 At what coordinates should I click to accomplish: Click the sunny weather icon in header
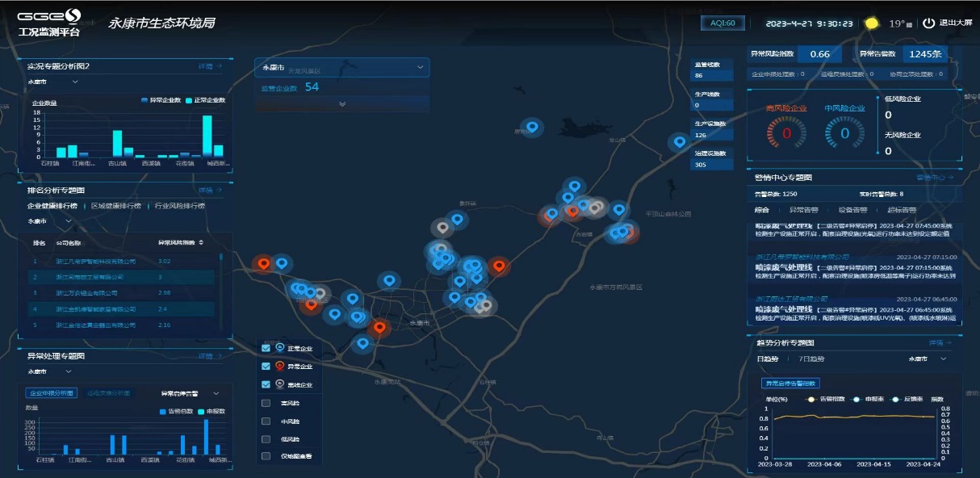tap(871, 23)
